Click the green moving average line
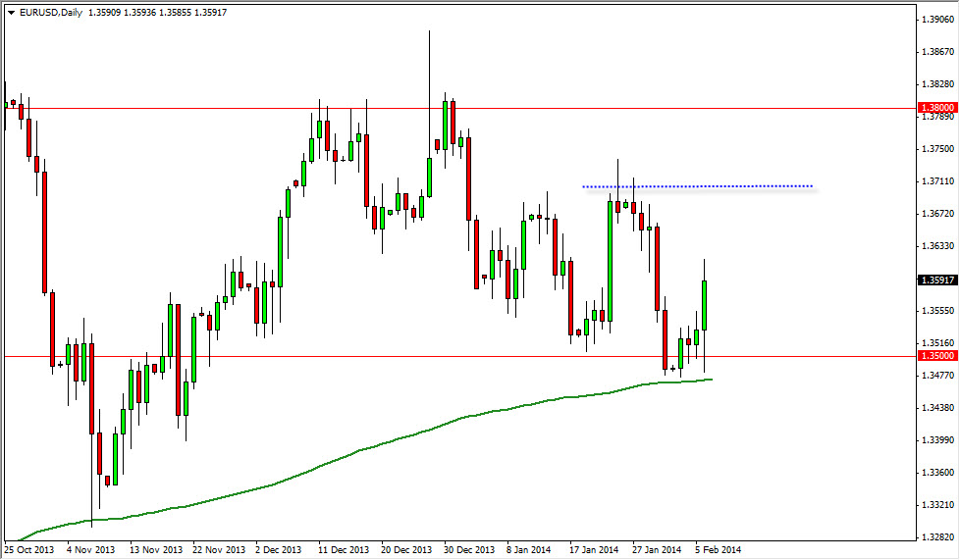The height and width of the screenshot is (560, 960). pos(367,448)
